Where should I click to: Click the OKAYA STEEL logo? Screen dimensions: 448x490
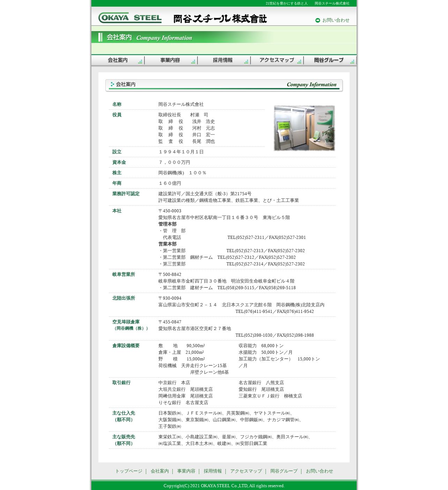[x=130, y=18]
